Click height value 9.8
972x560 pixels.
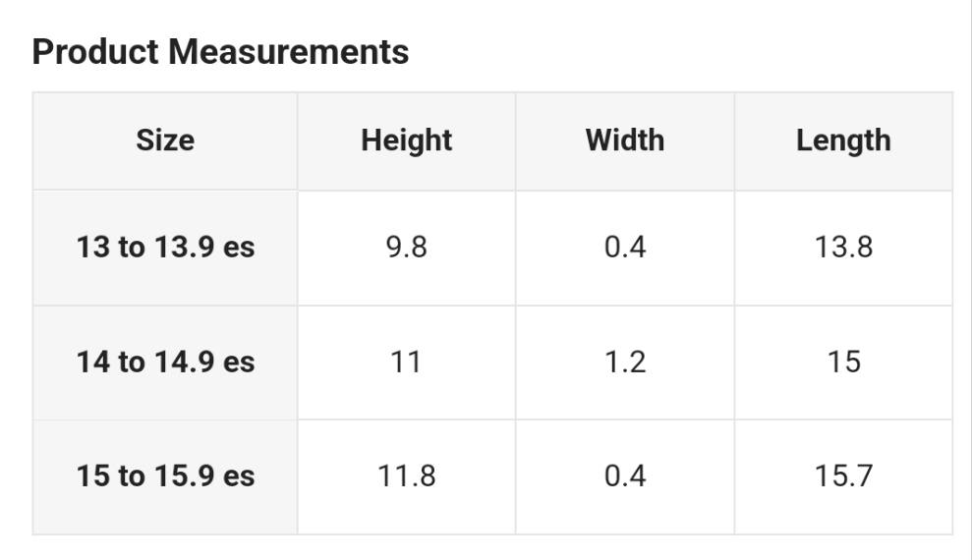click(406, 247)
